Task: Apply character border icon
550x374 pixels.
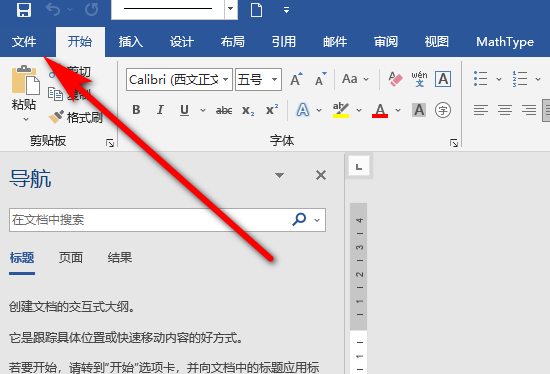Action: [x=443, y=79]
